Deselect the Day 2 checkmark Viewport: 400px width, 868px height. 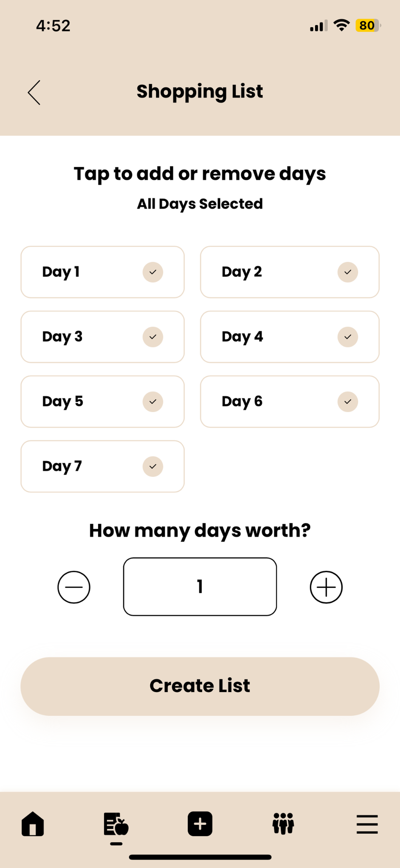pos(348,272)
